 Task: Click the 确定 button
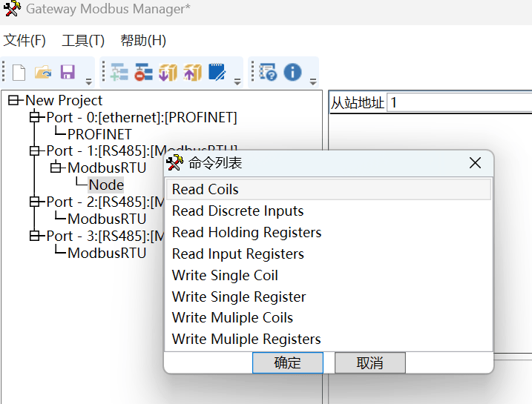[x=288, y=362]
